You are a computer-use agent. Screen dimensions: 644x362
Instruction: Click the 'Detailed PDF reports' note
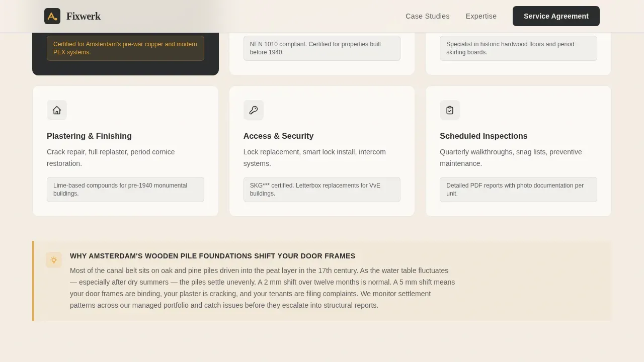(x=518, y=190)
